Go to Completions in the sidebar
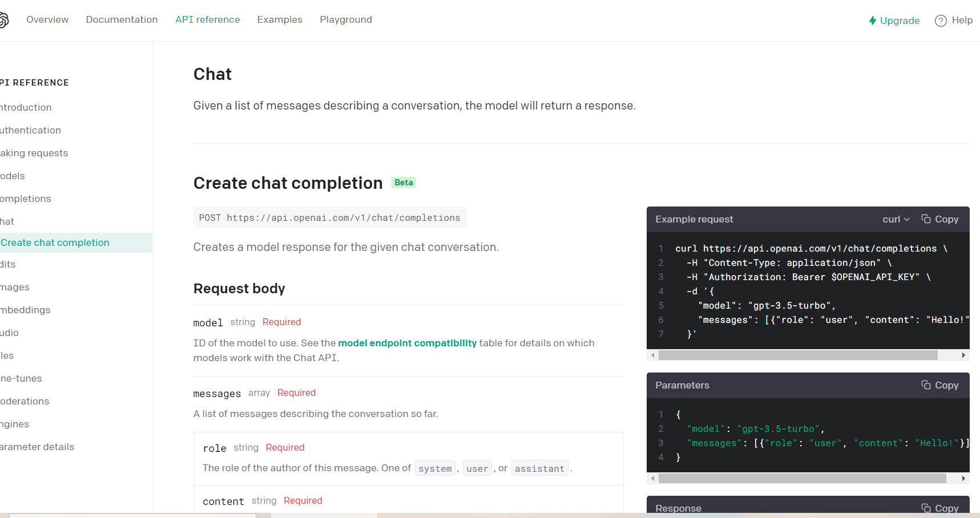Screen dimensions: 980x518 coord(26,199)
